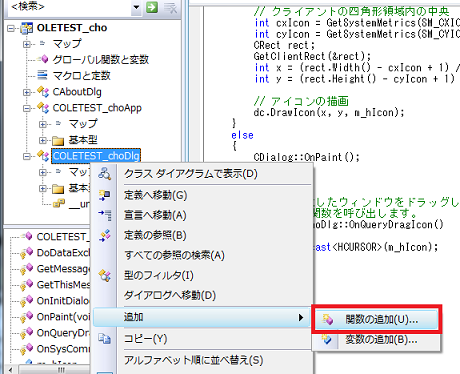
Task: Expand the CAboutDlg class node
Action: (x=27, y=92)
